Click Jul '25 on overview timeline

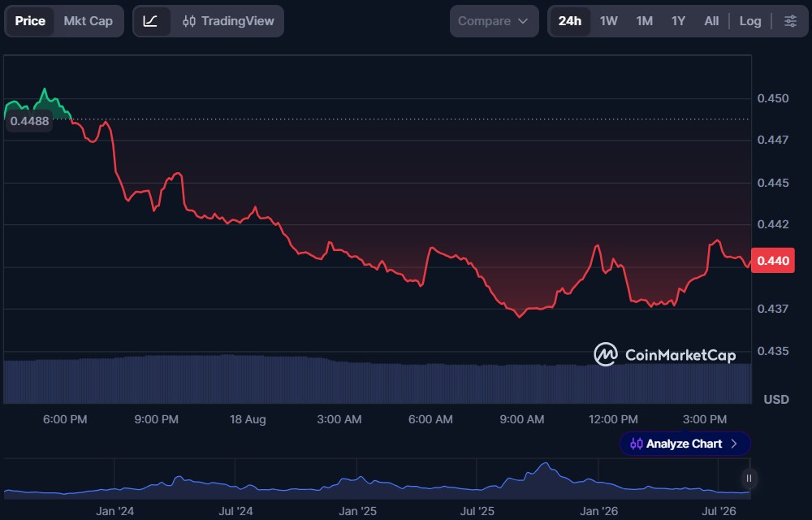point(477,511)
